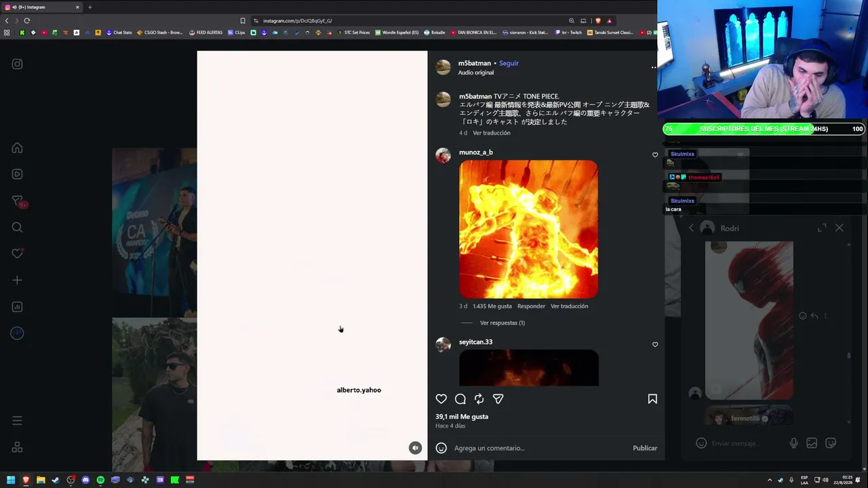Open Search in the Instagram sidebar
Image resolution: width=868 pixels, height=488 pixels.
click(17, 228)
